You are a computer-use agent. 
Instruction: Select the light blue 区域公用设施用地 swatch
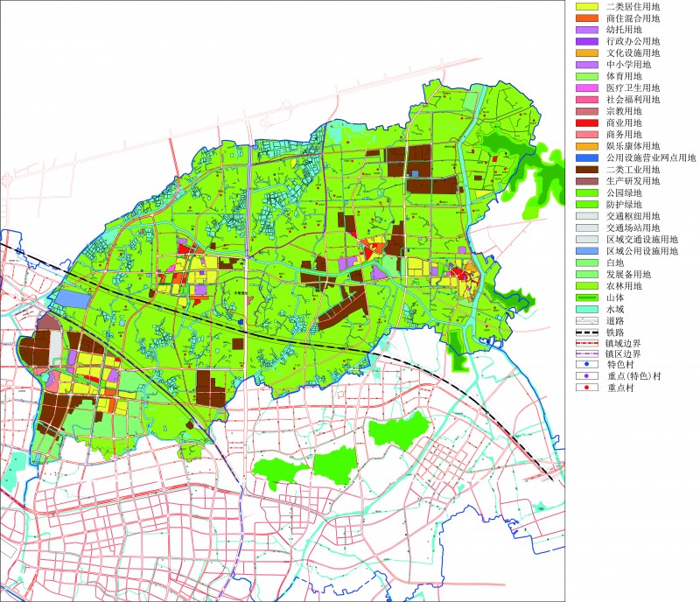[x=585, y=251]
